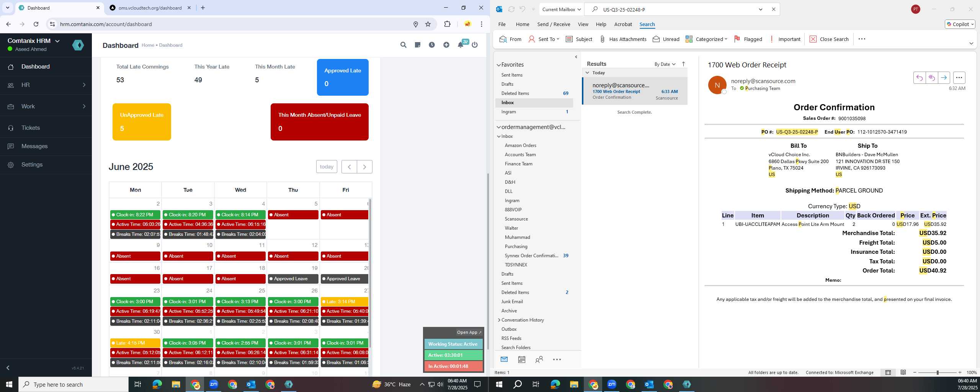This screenshot has width=980, height=392.
Task: Filter search by Has Attachments
Action: 623,39
